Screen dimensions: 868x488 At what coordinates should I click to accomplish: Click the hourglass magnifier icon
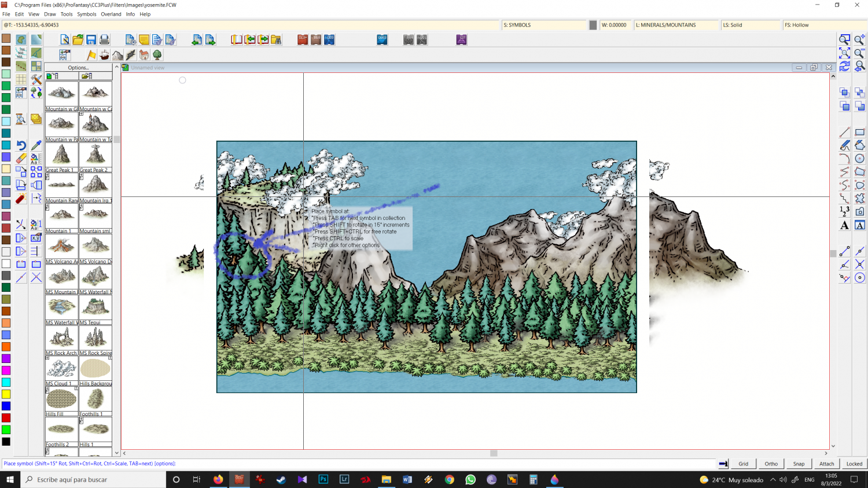click(21, 119)
